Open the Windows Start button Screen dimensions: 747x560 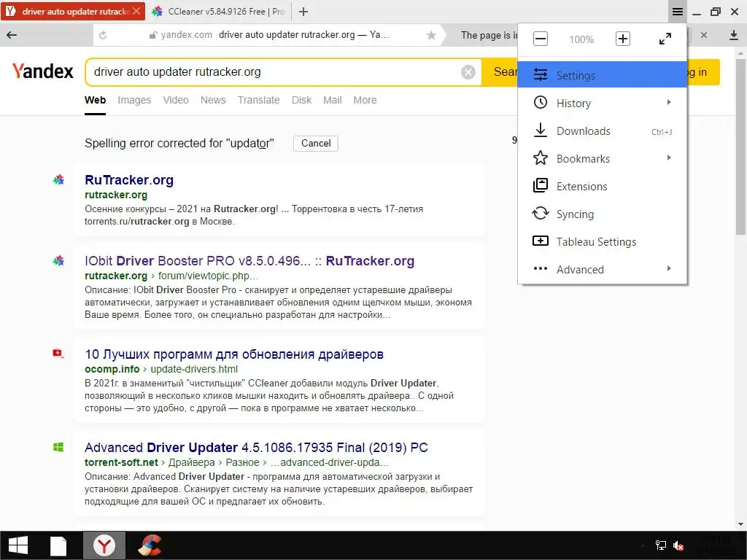pyautogui.click(x=18, y=545)
